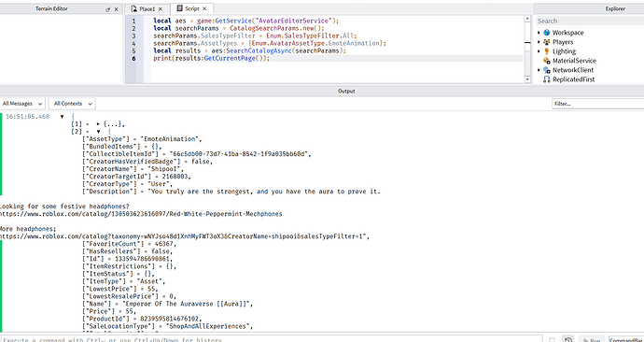Click the Terrain Editor title
This screenshot has height=342, width=644.
pyautogui.click(x=51, y=8)
